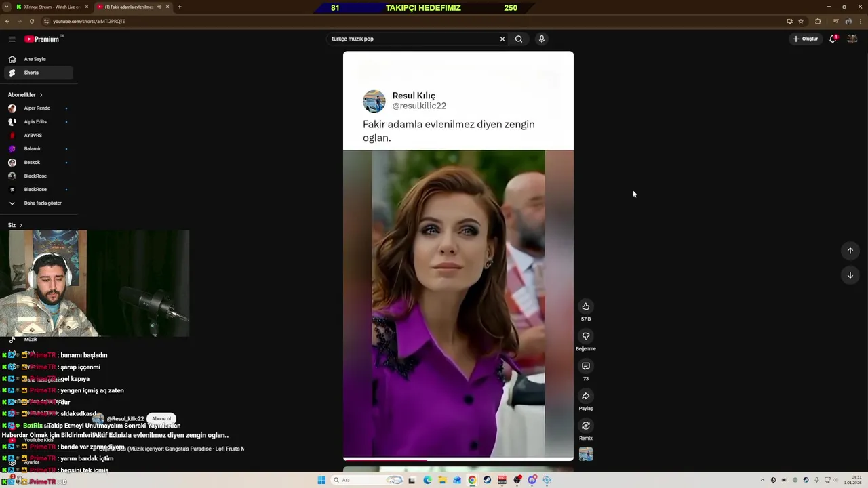Open the AYBVRS channel
Viewport: 868px width, 488px height.
(x=38, y=136)
